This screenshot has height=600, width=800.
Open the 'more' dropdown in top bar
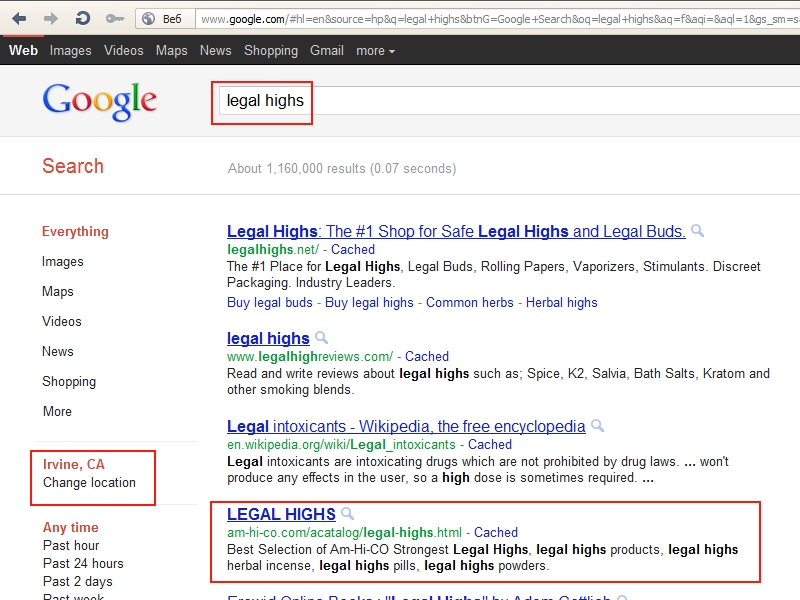(376, 51)
